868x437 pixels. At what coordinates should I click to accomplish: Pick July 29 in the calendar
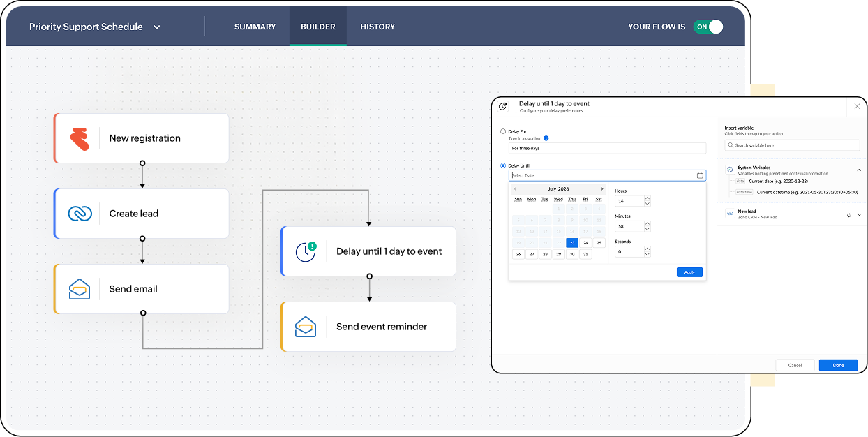click(x=558, y=254)
